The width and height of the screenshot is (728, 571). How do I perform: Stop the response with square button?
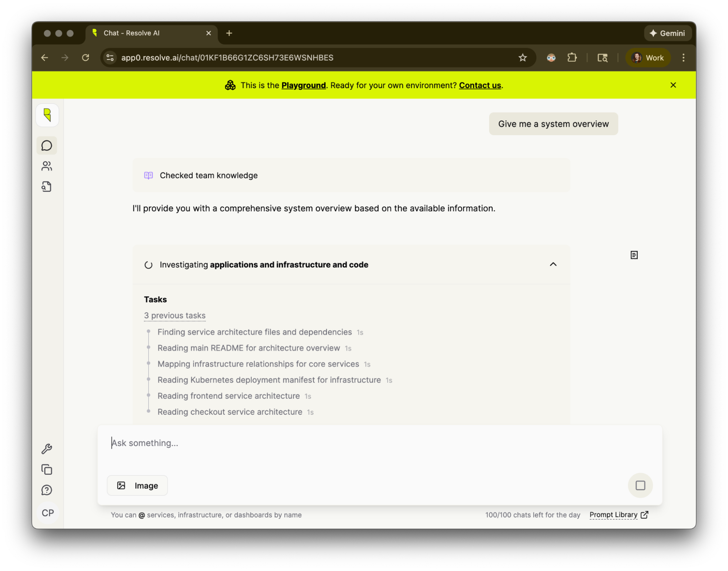point(640,485)
